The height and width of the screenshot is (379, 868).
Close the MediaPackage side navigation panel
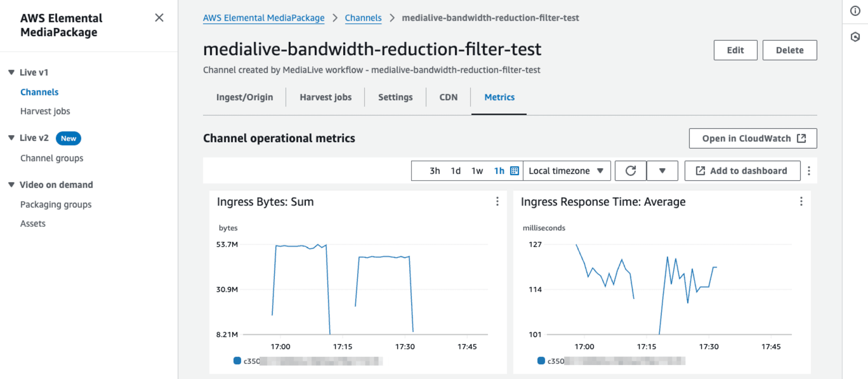coord(159,18)
